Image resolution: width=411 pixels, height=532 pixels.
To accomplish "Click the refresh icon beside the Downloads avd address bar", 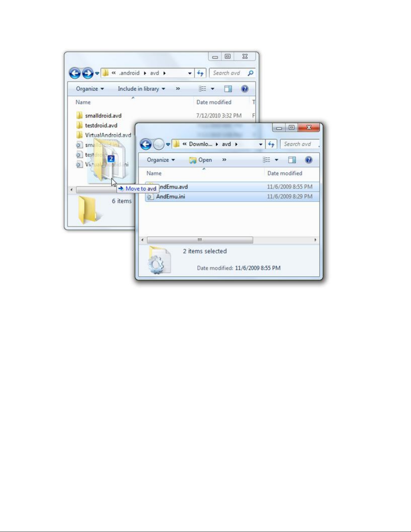I will point(271,144).
